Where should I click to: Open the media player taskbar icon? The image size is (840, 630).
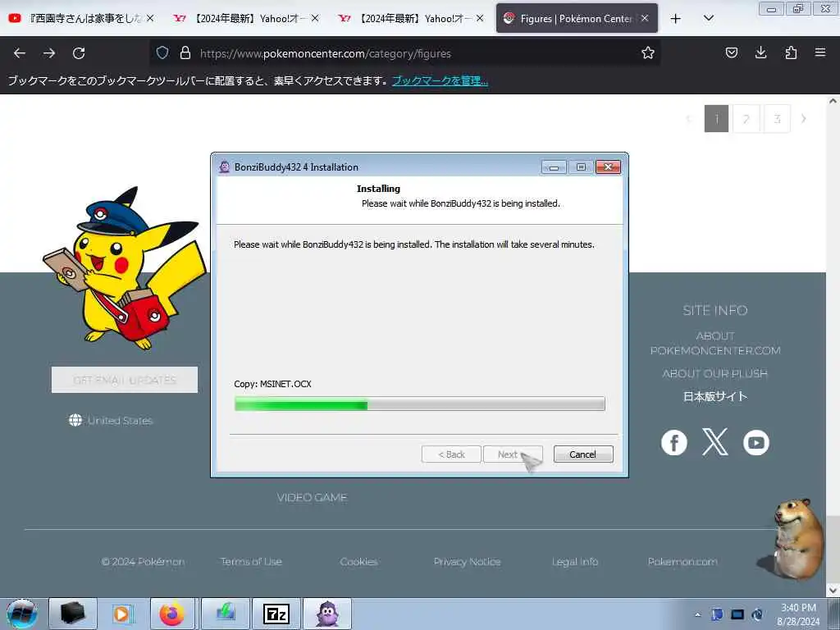click(x=123, y=614)
